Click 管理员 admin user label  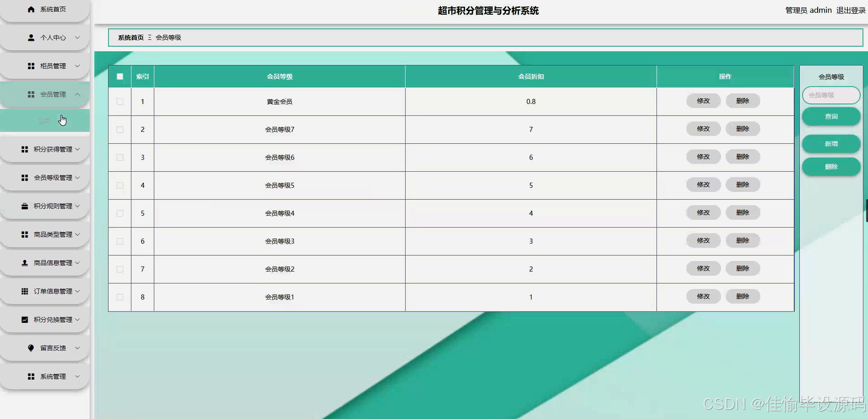(x=808, y=10)
